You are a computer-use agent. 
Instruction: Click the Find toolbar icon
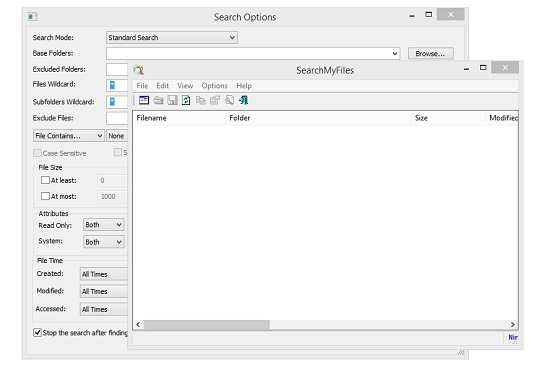229,100
